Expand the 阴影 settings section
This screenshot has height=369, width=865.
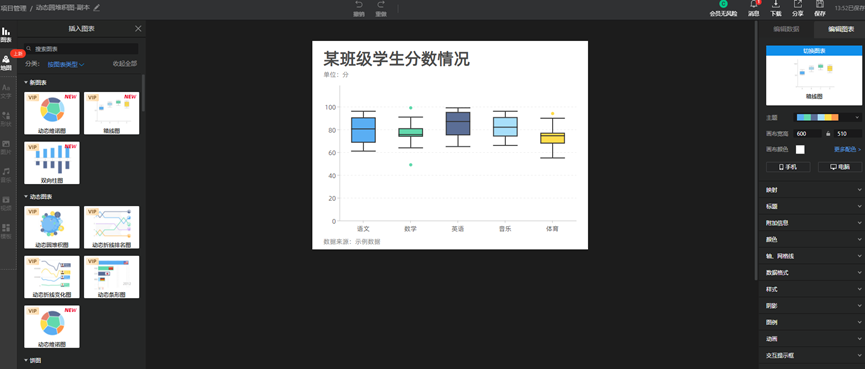[x=812, y=306]
